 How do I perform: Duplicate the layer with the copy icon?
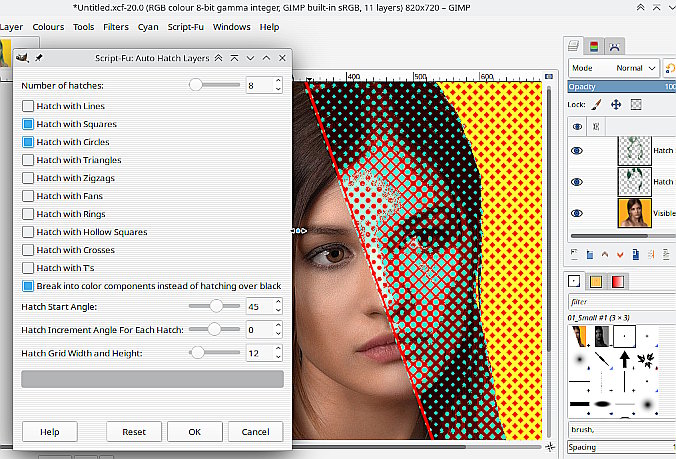(635, 254)
